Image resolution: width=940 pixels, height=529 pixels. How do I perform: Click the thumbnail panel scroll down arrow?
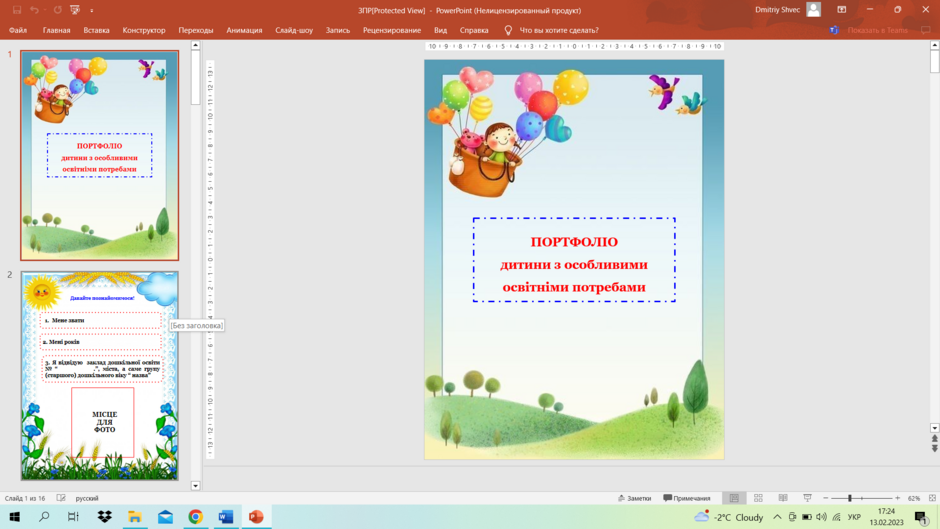point(195,486)
